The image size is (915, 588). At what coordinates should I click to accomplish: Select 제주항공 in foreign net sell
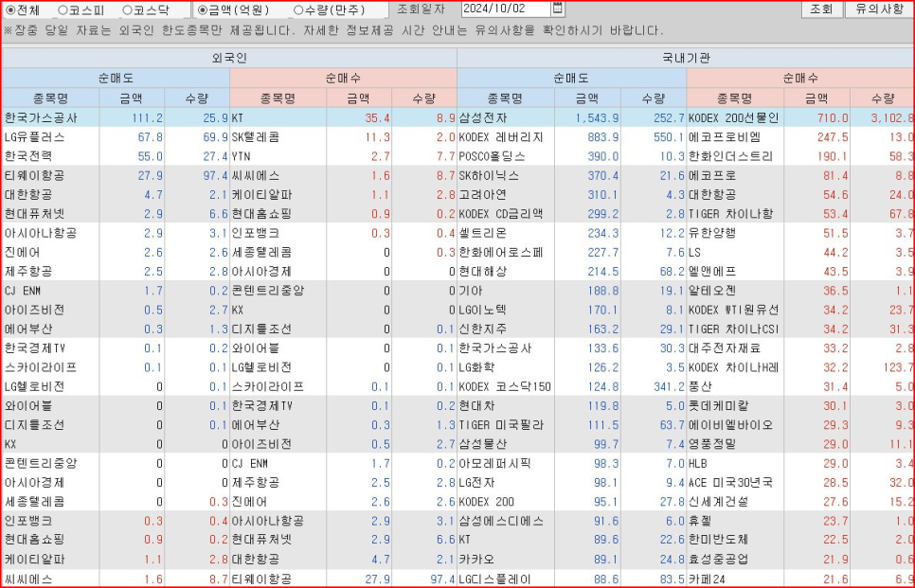tap(116, 271)
